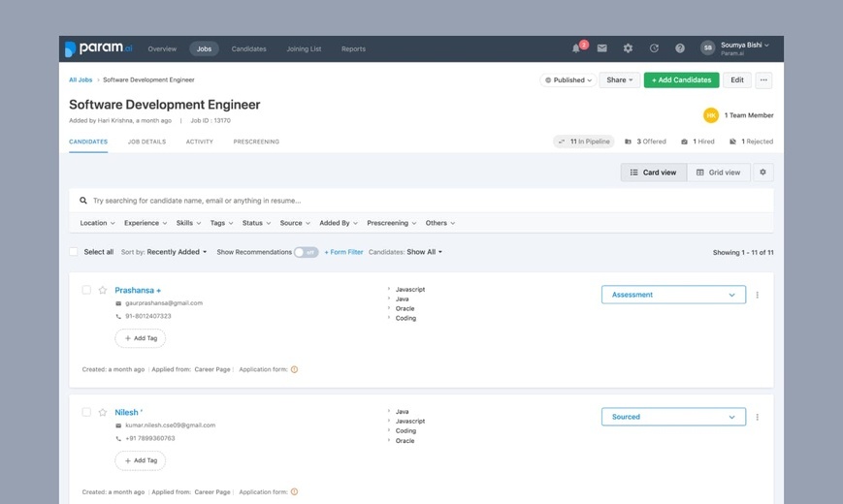Open the Published status dropdown
The image size is (843, 504).
(568, 80)
